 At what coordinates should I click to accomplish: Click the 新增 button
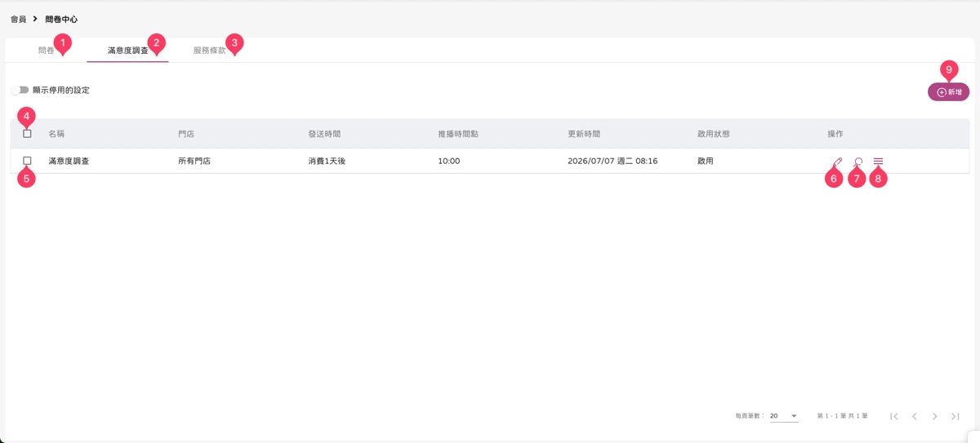[948, 92]
